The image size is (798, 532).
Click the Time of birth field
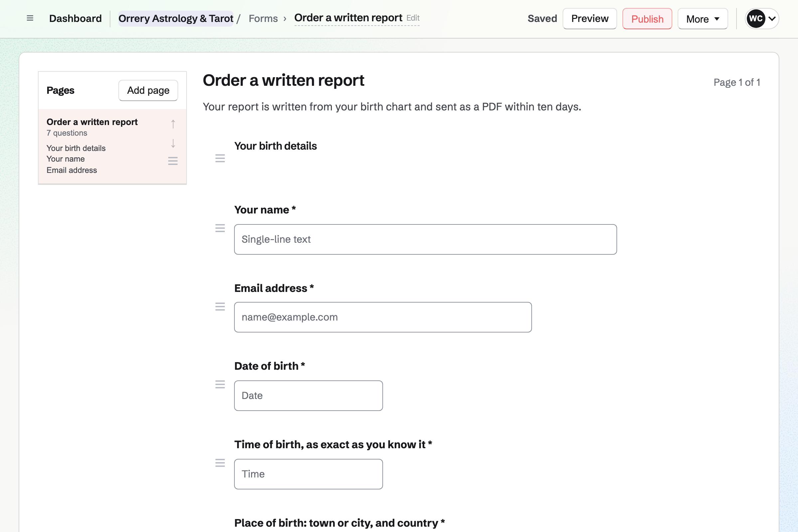309,474
